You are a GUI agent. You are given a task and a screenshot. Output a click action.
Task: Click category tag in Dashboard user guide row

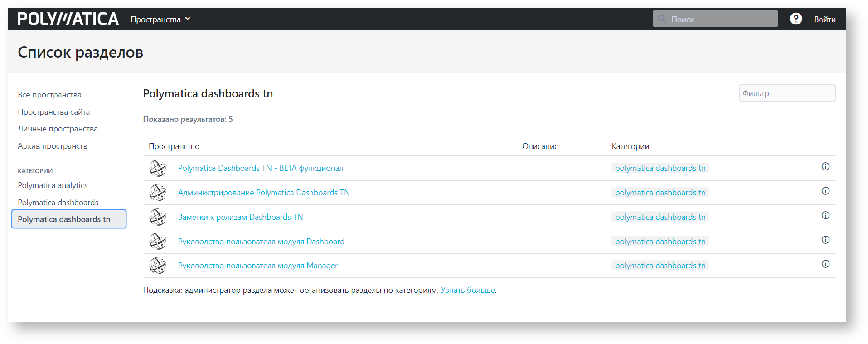tap(660, 242)
